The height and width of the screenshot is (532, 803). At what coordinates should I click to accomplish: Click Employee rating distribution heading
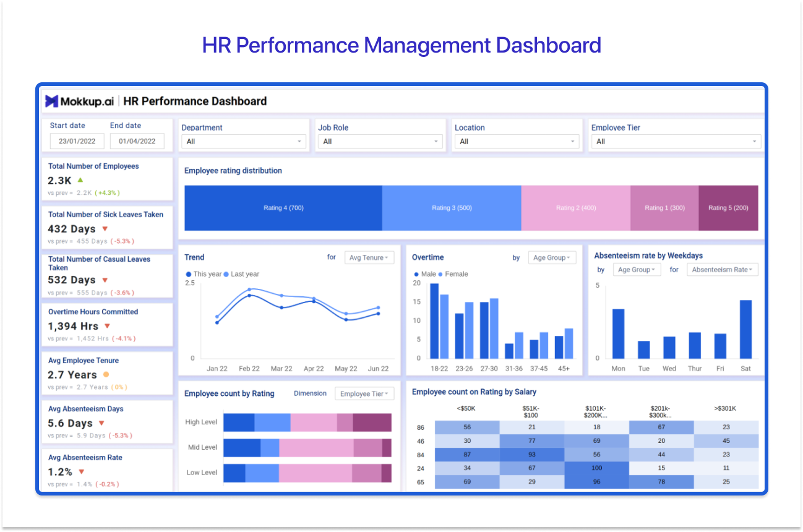[x=233, y=171]
